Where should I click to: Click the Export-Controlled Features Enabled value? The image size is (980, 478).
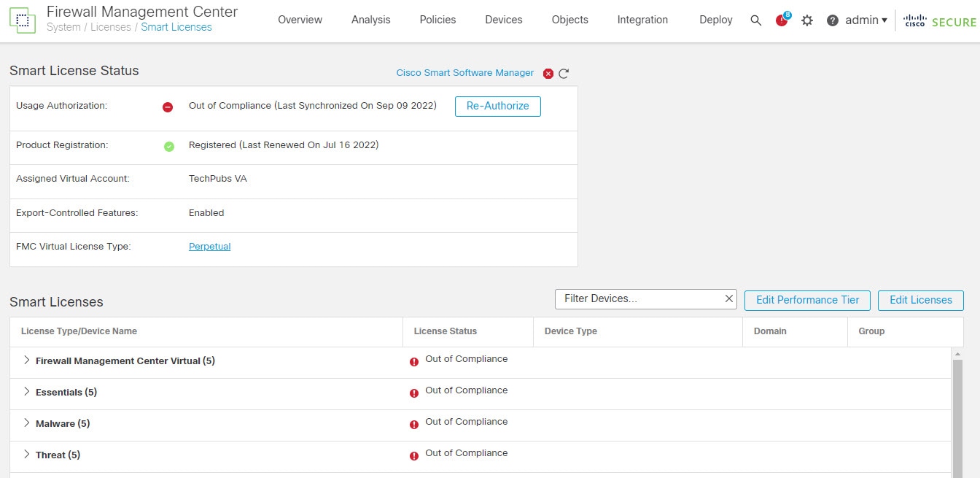[206, 213]
